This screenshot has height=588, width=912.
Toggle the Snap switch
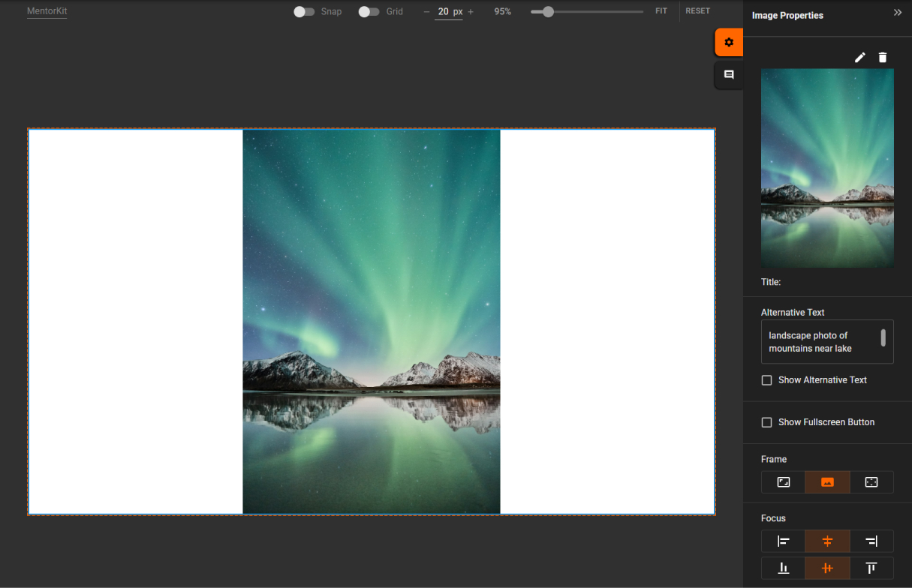click(x=304, y=11)
